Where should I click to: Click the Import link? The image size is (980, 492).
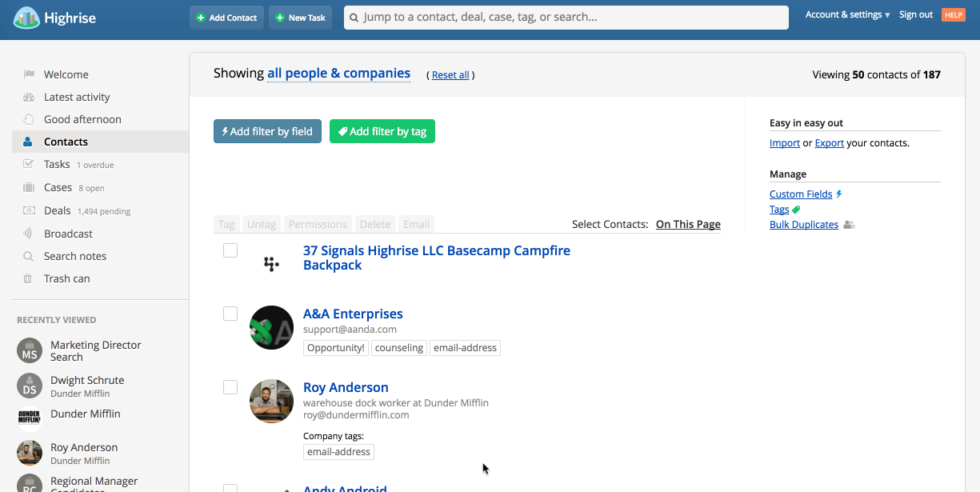coord(785,143)
